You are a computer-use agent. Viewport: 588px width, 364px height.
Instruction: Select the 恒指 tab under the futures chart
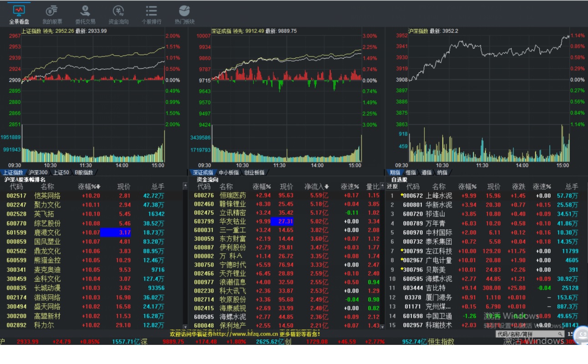(411, 172)
